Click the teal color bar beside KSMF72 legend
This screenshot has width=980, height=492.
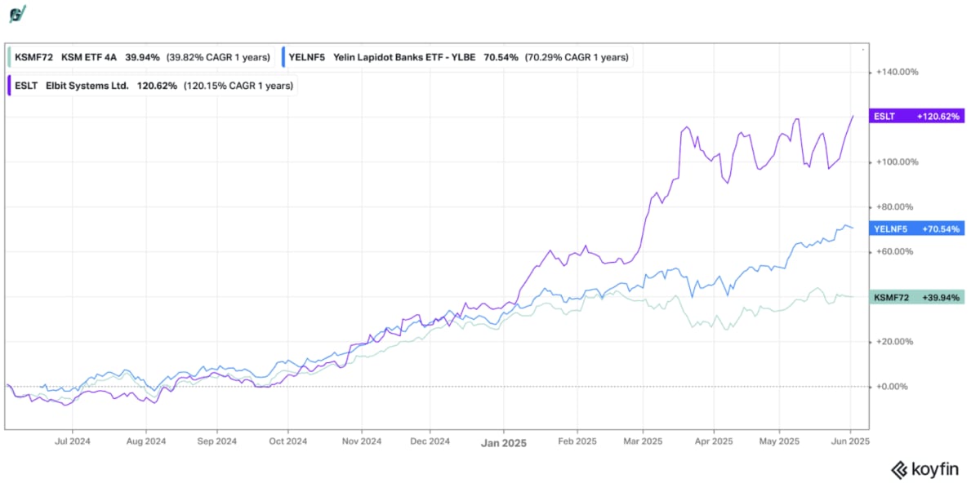pyautogui.click(x=10, y=57)
